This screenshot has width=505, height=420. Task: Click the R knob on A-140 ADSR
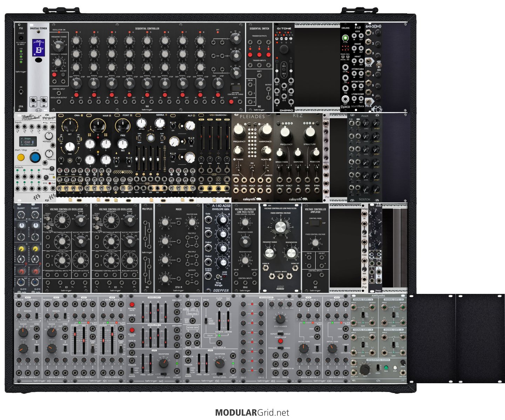coord(222,262)
